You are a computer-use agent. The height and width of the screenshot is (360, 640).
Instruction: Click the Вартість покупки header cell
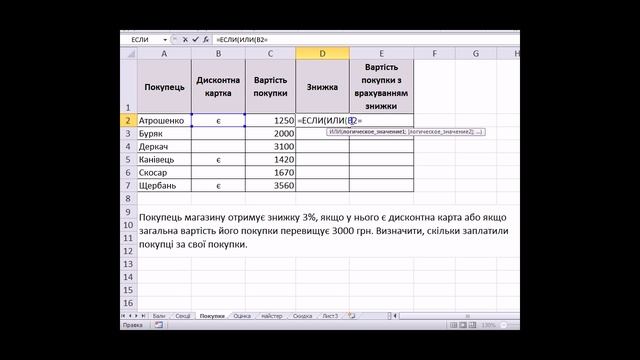270,87
